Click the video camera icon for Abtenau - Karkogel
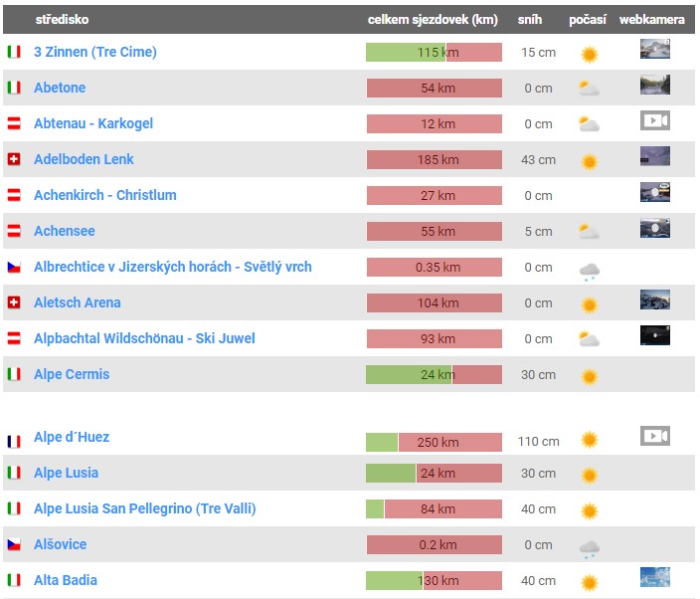Viewport: 700px width, 599px height. pyautogui.click(x=654, y=121)
